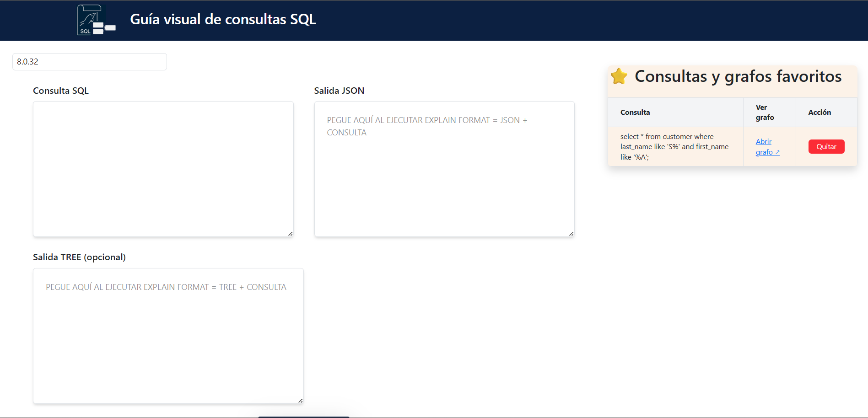The width and height of the screenshot is (868, 418).
Task: Click the 'Salida TREE (opcional)' label
Action: 79,257
